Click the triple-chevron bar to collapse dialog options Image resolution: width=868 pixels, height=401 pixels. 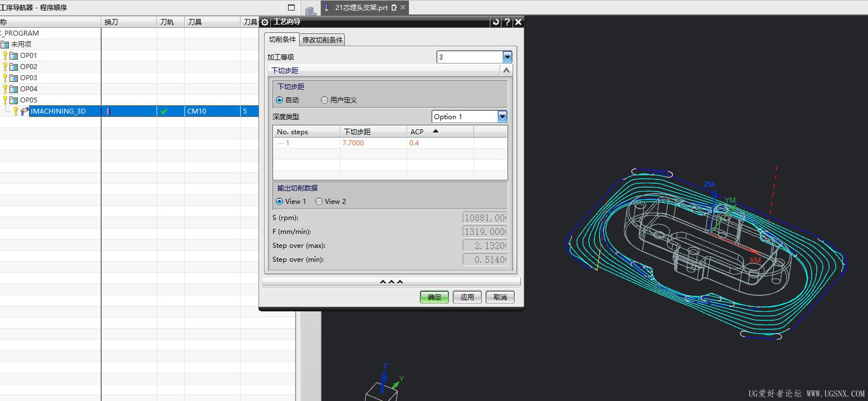coord(391,282)
